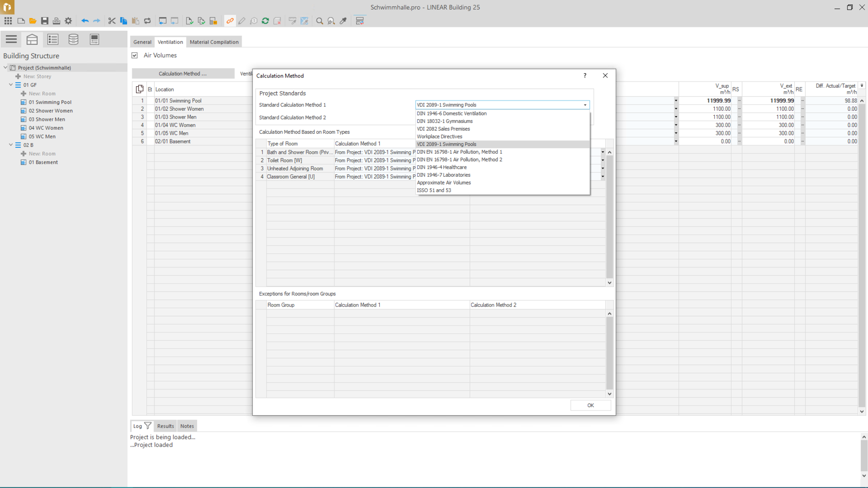Switch to the list view icon
The height and width of the screenshot is (488, 868).
coord(53,39)
